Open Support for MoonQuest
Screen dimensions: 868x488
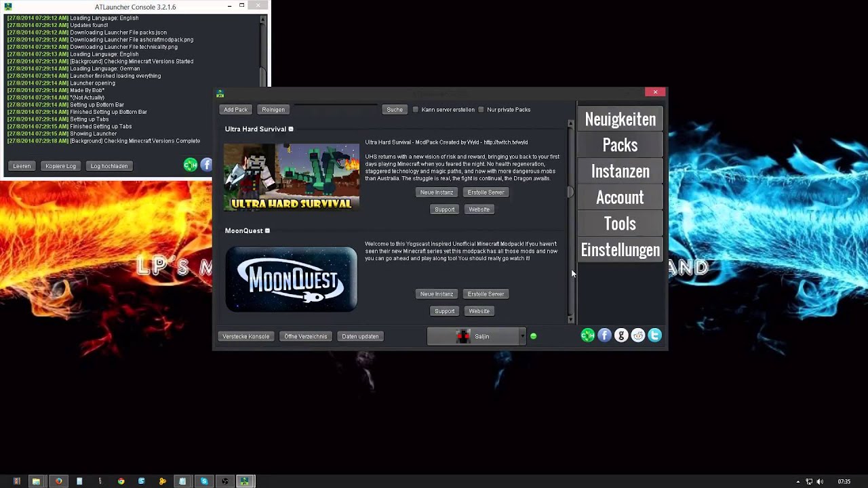pos(445,311)
